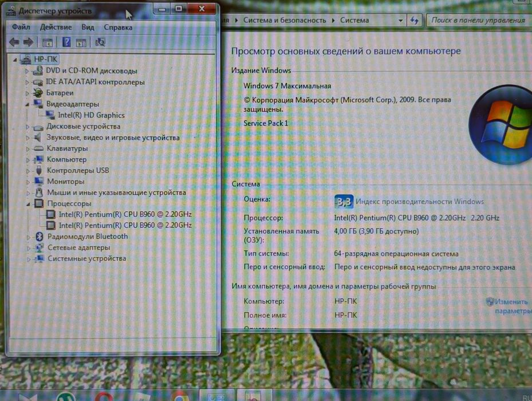Click the IDE ATA/ATAPI контроллеры icon
Screen dimensions: 532x401
[x=37, y=82]
